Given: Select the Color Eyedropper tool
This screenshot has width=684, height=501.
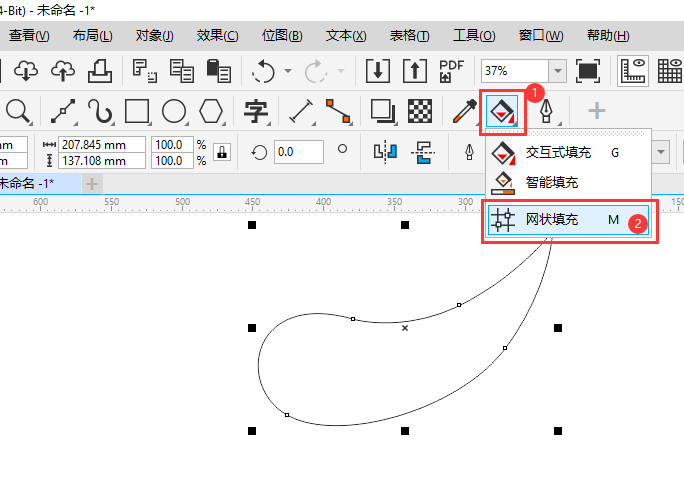Looking at the screenshot, I should pos(465,111).
